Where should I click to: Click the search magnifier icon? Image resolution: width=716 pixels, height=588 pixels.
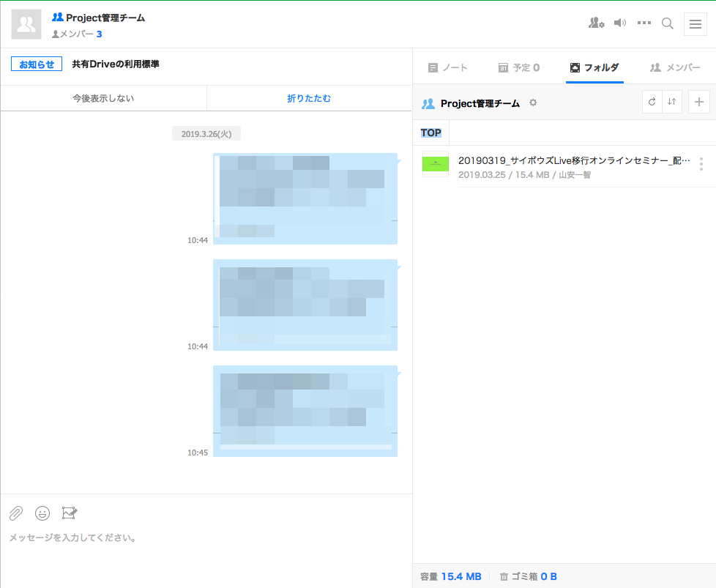(668, 23)
